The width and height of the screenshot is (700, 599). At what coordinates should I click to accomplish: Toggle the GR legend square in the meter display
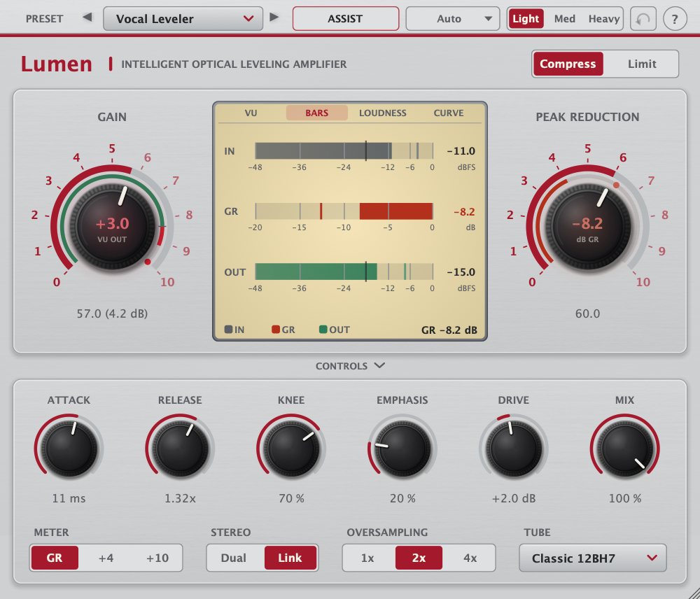pyautogui.click(x=275, y=330)
